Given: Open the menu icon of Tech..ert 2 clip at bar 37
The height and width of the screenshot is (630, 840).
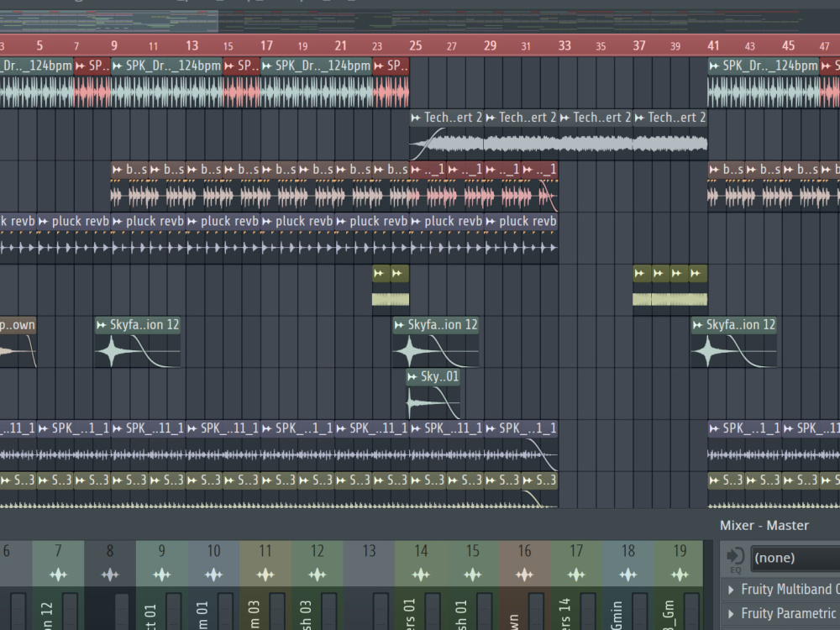Looking at the screenshot, I should click(x=639, y=118).
